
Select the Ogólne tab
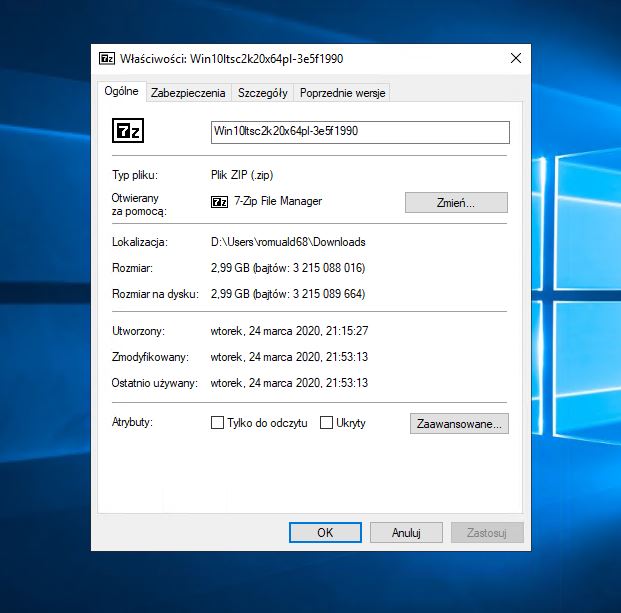click(x=122, y=91)
